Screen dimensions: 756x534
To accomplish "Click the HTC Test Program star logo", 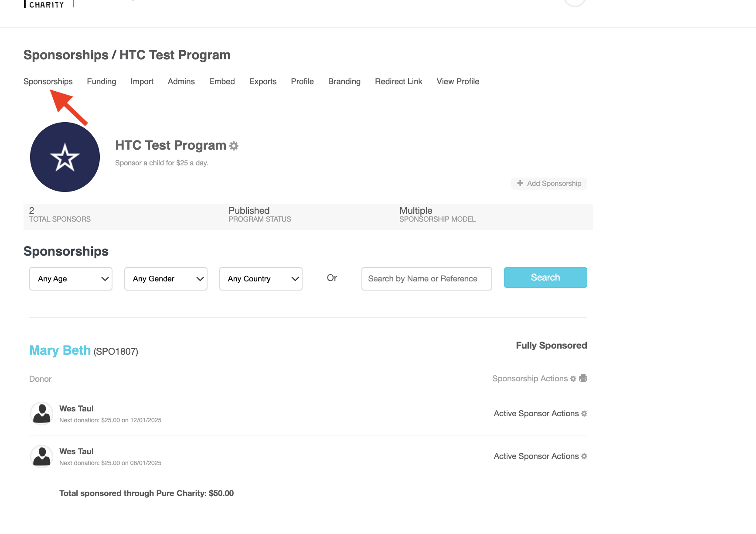I will 65,157.
